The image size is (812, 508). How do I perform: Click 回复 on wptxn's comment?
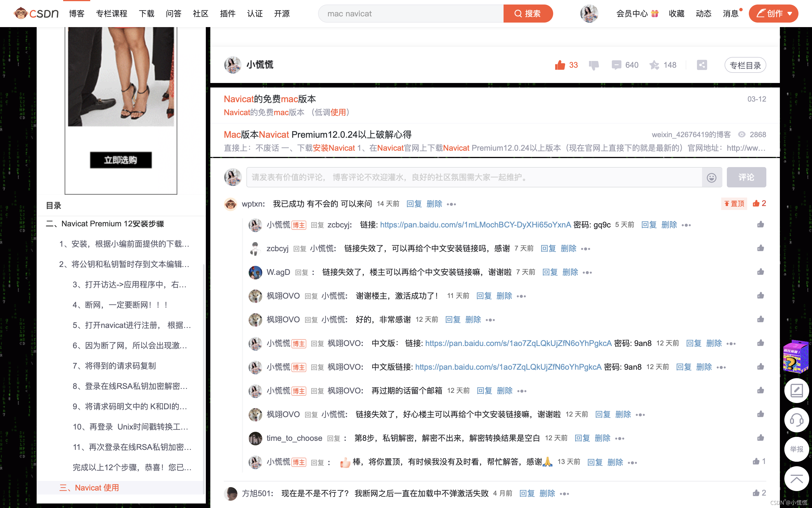point(414,204)
